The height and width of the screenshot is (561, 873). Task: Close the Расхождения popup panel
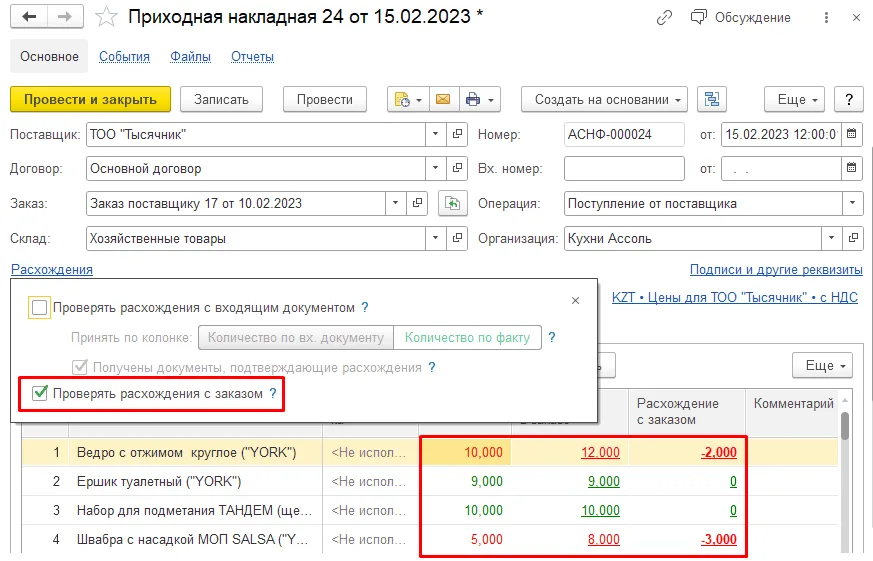tap(576, 301)
